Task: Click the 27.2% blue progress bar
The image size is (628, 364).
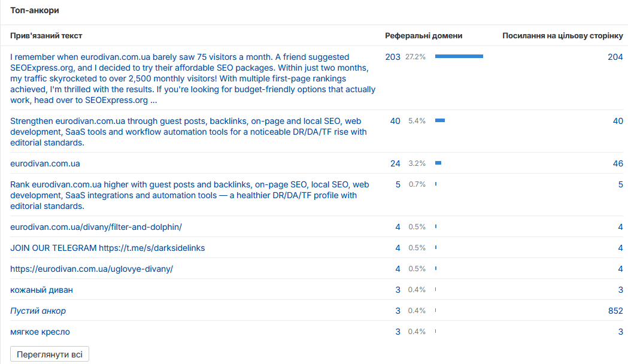Action: click(x=459, y=56)
